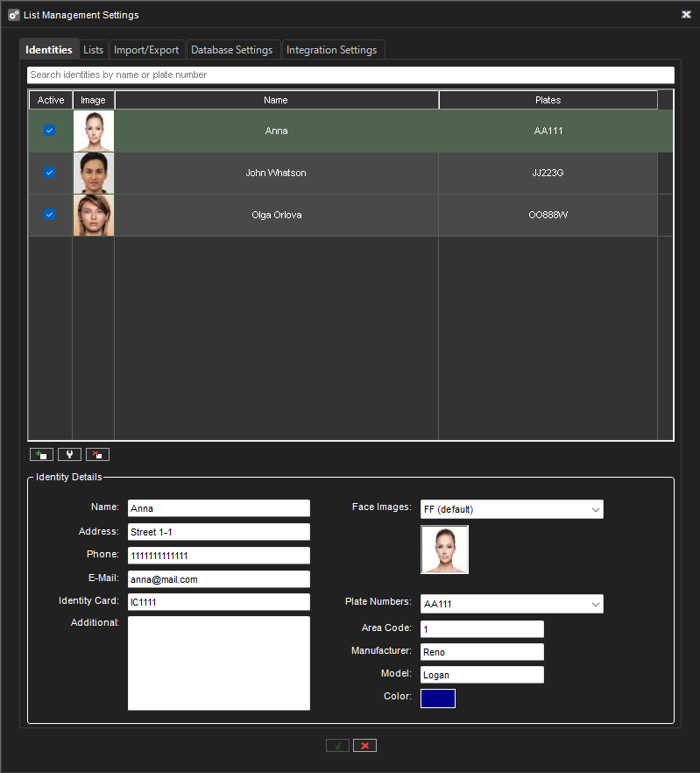The image size is (700, 773).
Task: Click the delete identity icon button
Action: click(97, 454)
